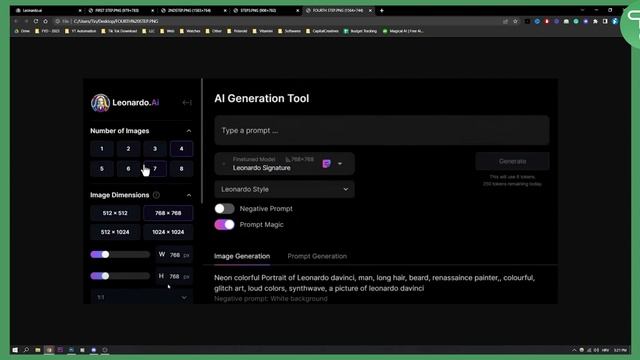Open the Watches bookmark folder

[x=190, y=31]
